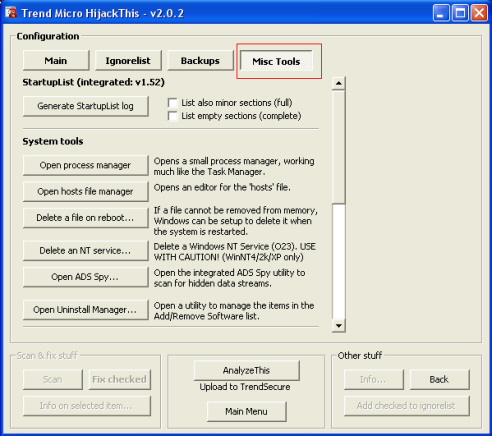This screenshot has width=492, height=436.
Task: Click 'Opens an editor for the hosts file' text
Action: pyautogui.click(x=222, y=187)
